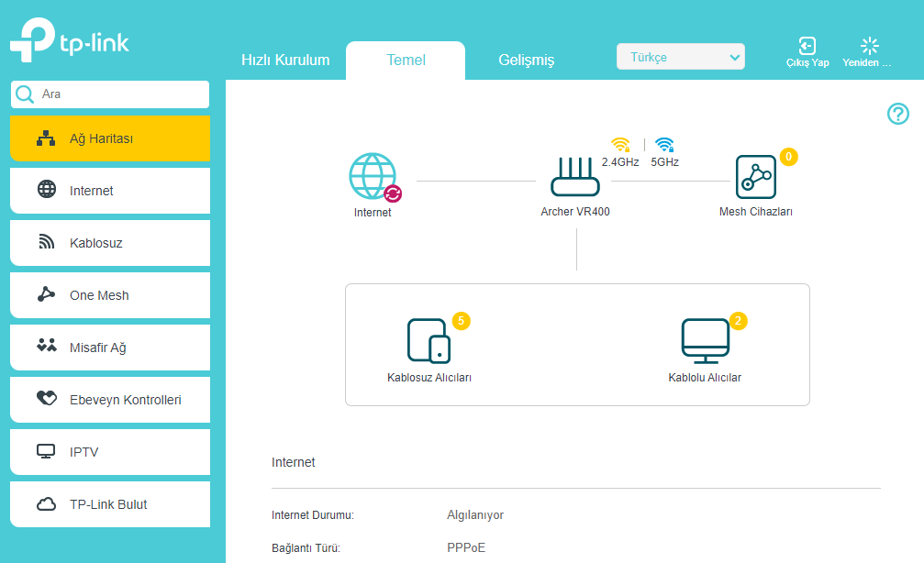Switch to the Hızlı Kurulum tab
The height and width of the screenshot is (563, 924).
coord(285,61)
